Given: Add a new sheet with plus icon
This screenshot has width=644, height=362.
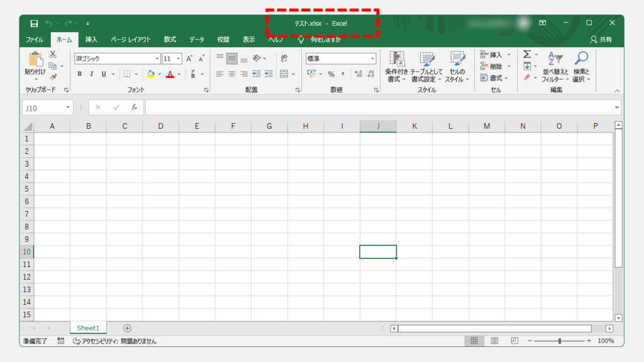Looking at the screenshot, I should (127, 328).
